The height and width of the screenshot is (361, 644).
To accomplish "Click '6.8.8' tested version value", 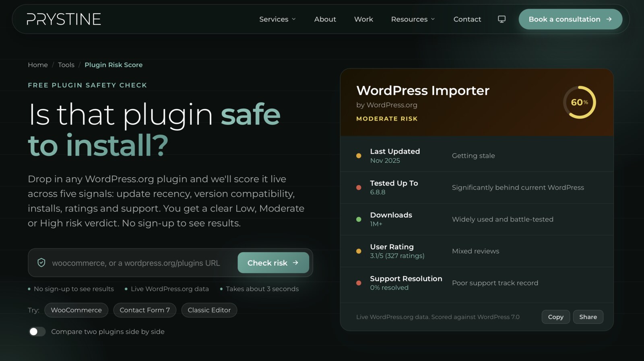I will (378, 192).
